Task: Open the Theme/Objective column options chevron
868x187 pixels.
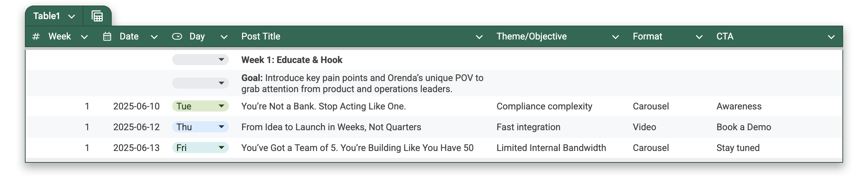Action: click(x=616, y=37)
